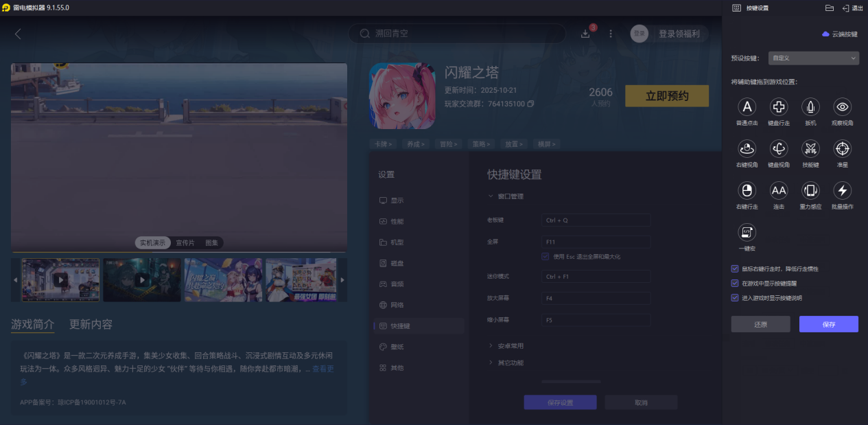Copy the player group number 764135100
The height and width of the screenshot is (425, 868).
click(530, 104)
